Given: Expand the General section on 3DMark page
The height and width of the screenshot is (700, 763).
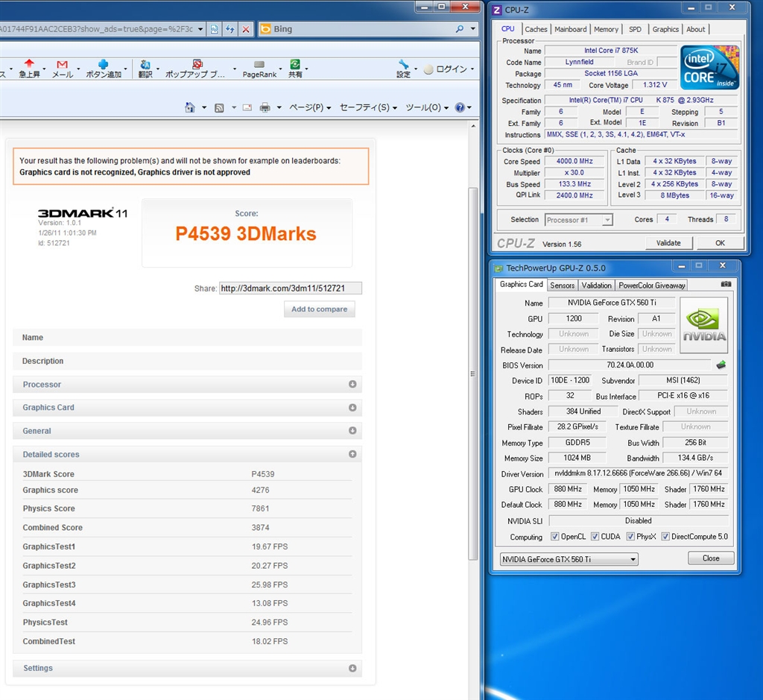Looking at the screenshot, I should tap(352, 430).
